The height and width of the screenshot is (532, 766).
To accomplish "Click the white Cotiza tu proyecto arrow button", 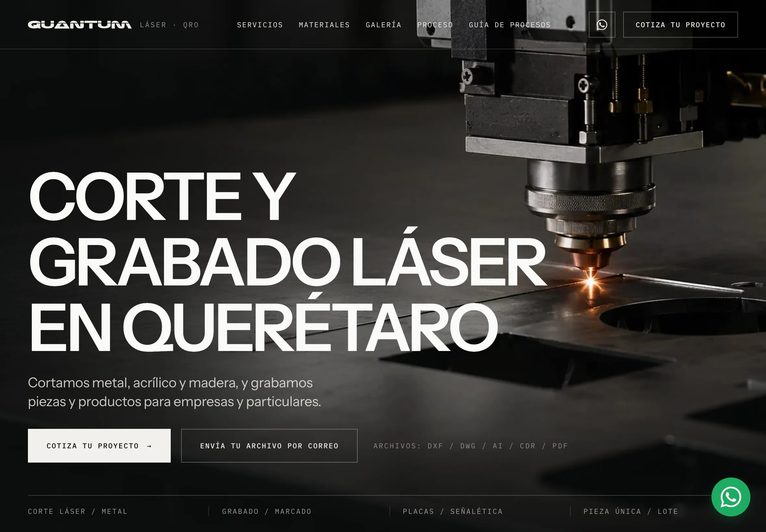I will (x=99, y=446).
